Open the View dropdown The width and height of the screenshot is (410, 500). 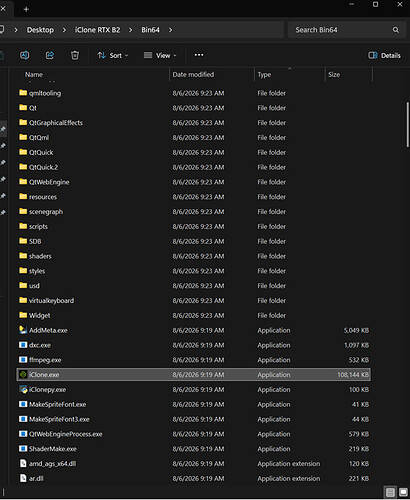[160, 55]
